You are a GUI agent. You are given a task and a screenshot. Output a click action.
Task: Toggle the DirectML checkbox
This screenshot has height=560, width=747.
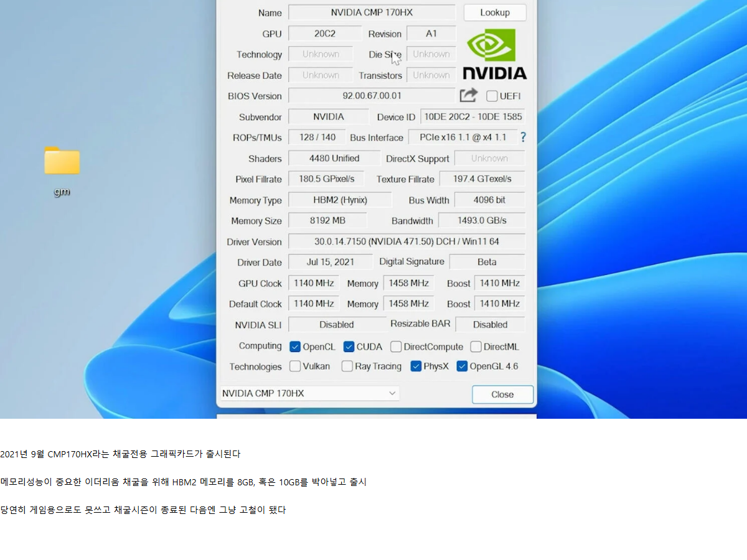[476, 347]
